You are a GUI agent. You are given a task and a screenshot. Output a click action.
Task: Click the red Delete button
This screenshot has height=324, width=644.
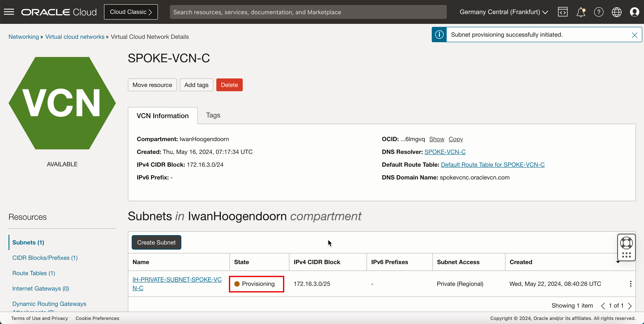(229, 85)
